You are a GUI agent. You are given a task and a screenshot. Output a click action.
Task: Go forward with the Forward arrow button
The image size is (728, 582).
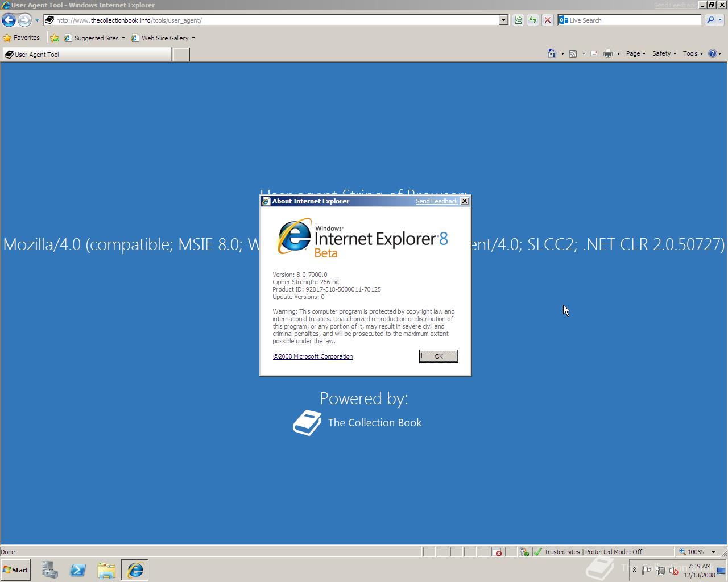[24, 20]
